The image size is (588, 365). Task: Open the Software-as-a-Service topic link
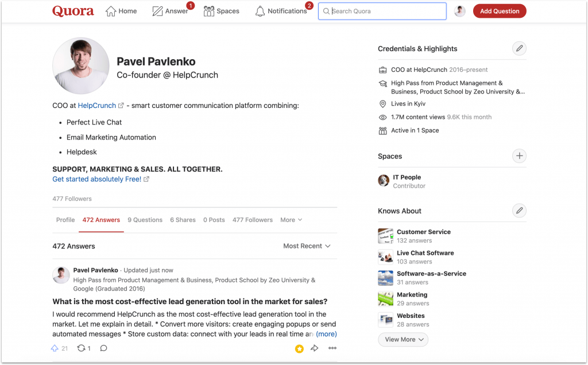coord(432,274)
